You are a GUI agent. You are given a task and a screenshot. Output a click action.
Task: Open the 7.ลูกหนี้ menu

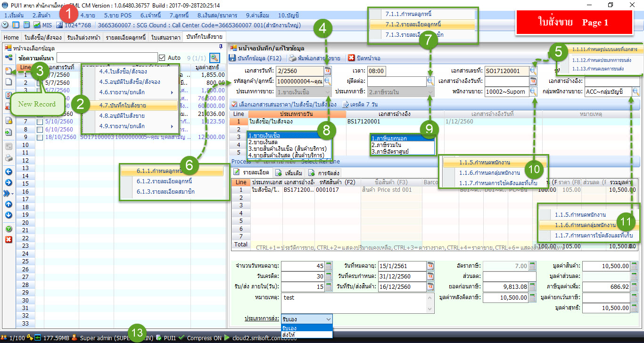(x=179, y=15)
